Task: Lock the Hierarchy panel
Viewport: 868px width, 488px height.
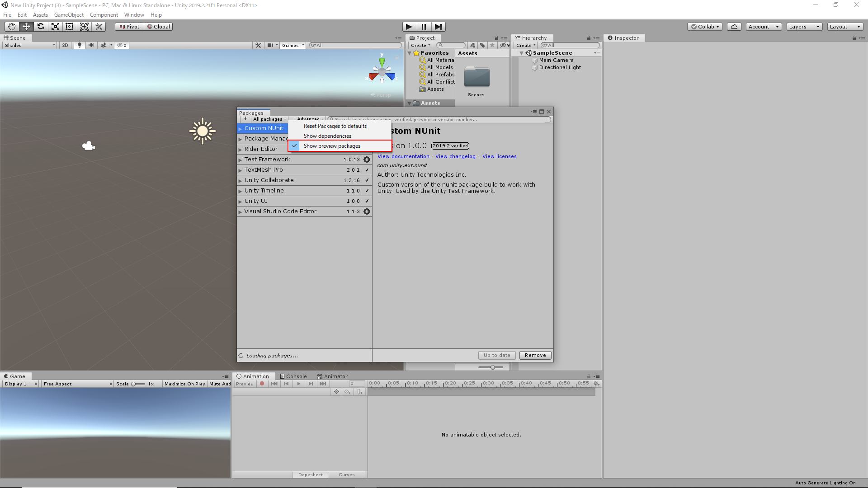Action: pos(589,38)
